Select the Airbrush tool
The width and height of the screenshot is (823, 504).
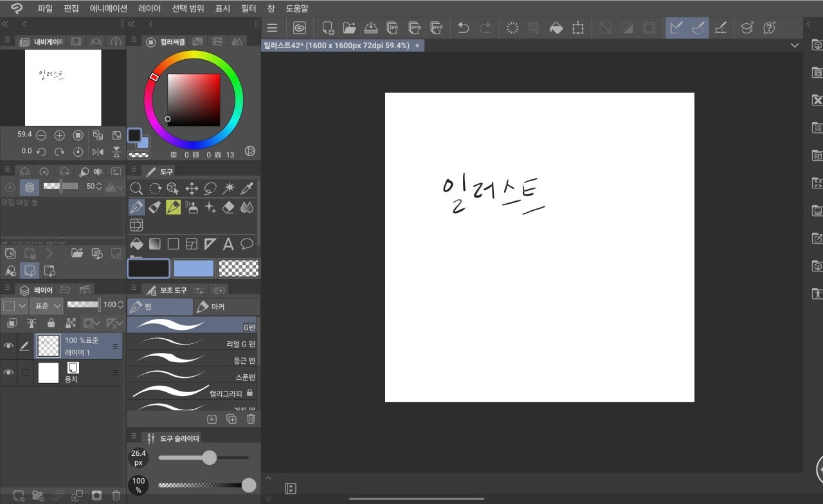192,207
